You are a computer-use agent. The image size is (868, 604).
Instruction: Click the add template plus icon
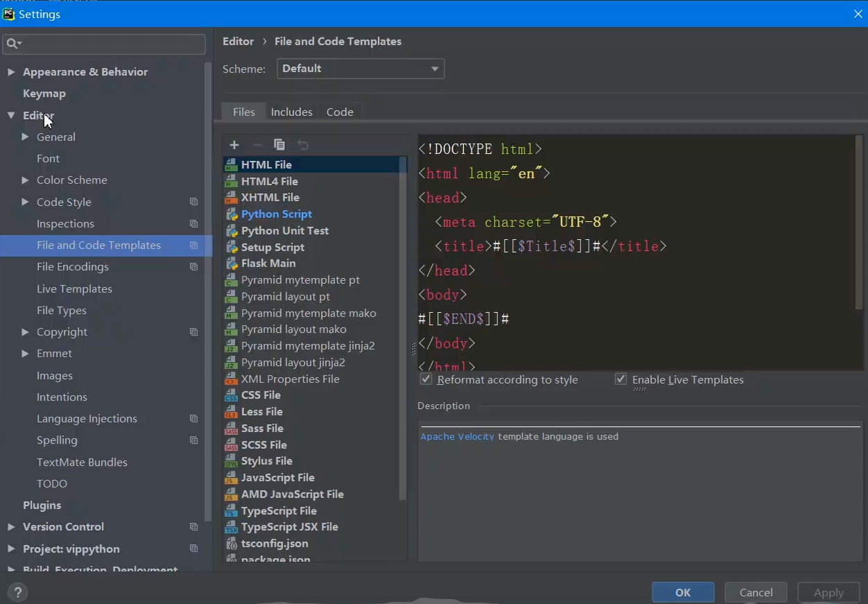click(234, 145)
